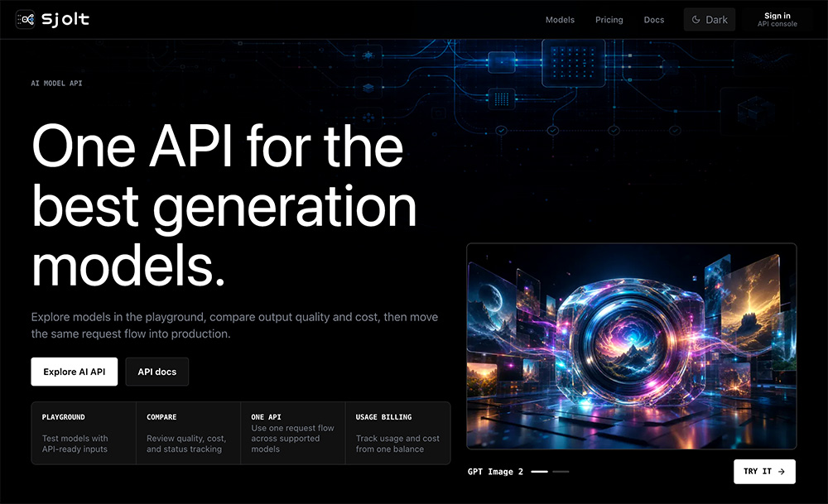828x504 pixels.
Task: Click the moon icon in Dark toggle
Action: (x=696, y=20)
